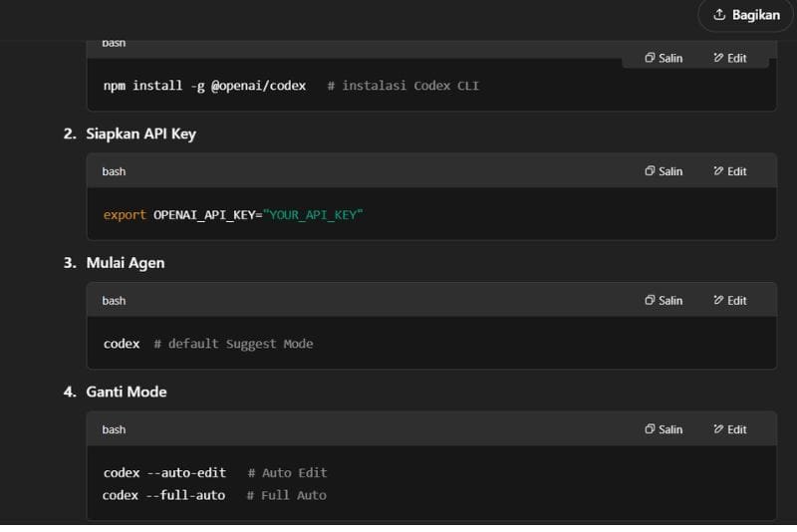Screen dimensions: 797x532
Task: Click Edit on the codex --auto-edit block
Action: (x=730, y=429)
